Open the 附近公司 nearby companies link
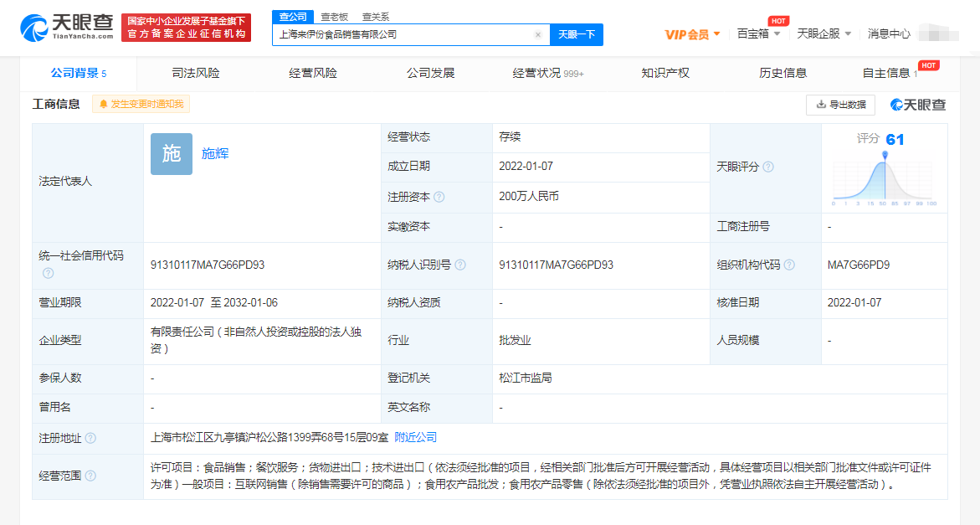The image size is (980, 525). pyautogui.click(x=416, y=437)
